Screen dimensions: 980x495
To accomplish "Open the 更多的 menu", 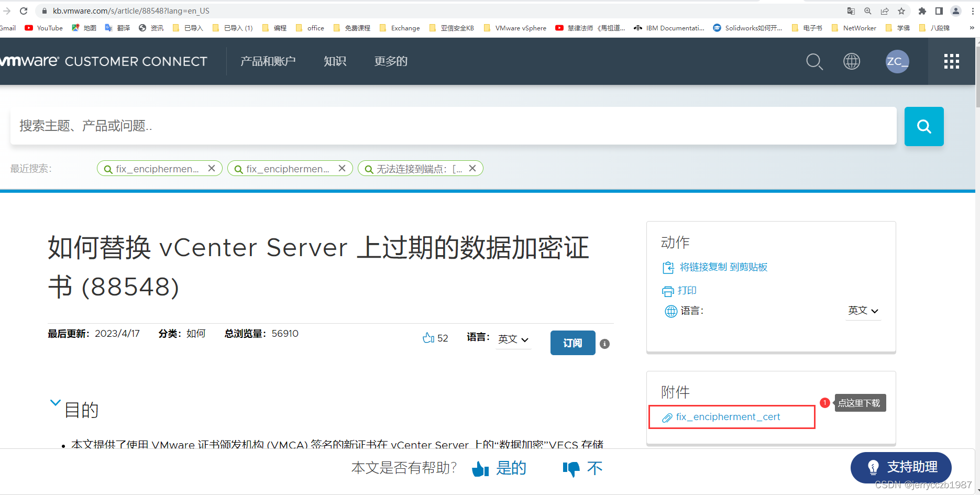I will [391, 61].
